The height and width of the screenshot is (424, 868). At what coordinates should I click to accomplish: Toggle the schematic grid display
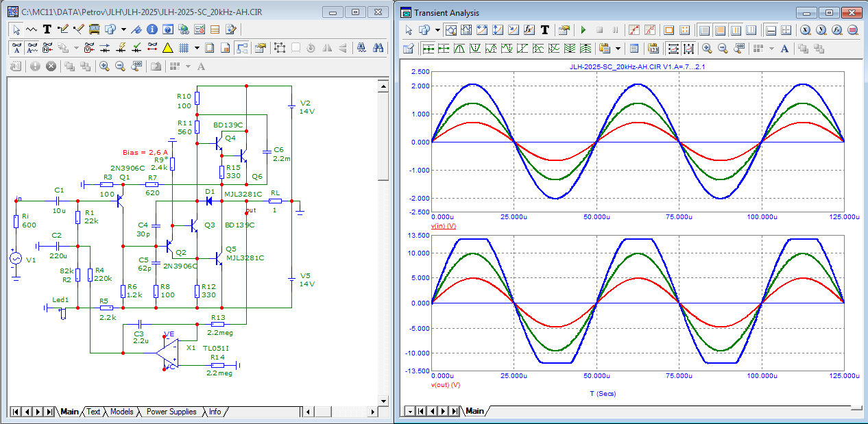[184, 48]
